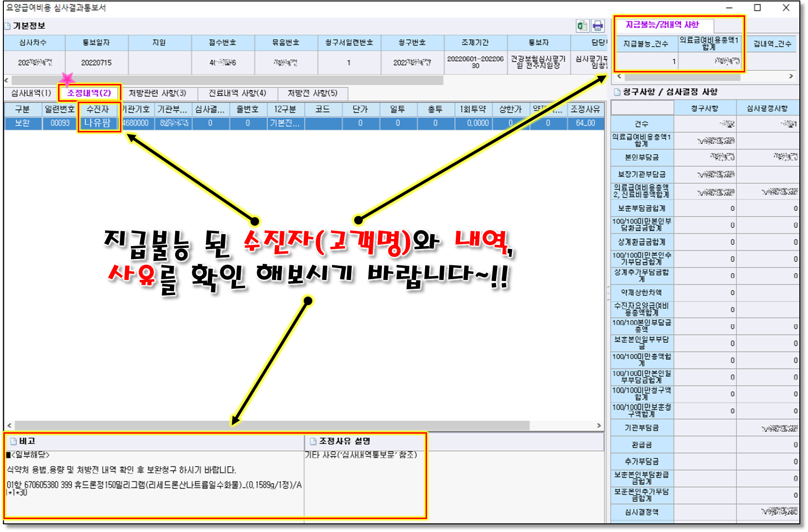Sort by the 조정사유 column header
This screenshot has width=808, height=532.
point(585,109)
